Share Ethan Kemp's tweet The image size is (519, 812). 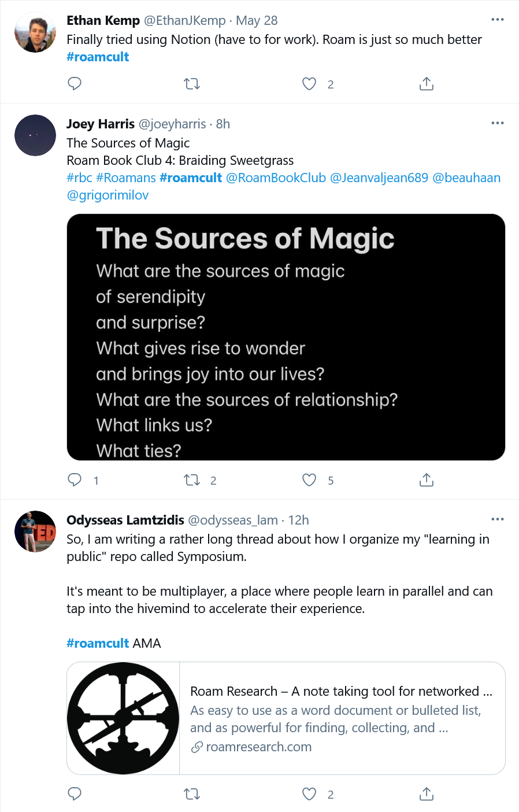[426, 84]
